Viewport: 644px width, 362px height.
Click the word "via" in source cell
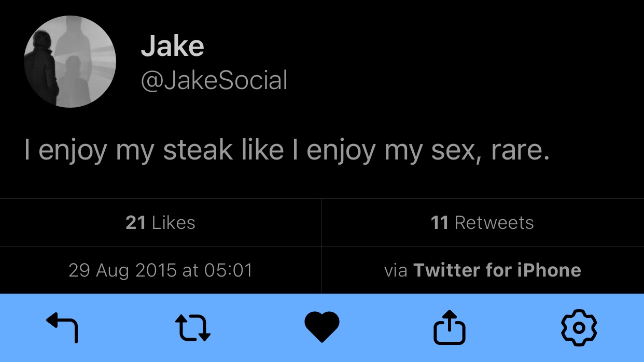396,270
